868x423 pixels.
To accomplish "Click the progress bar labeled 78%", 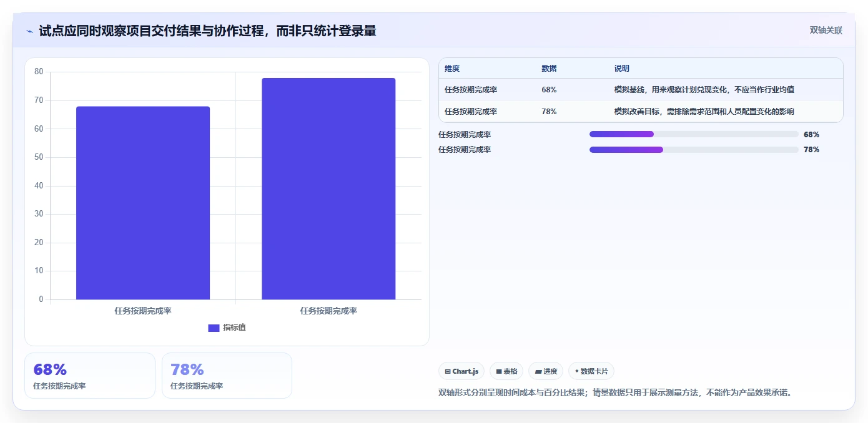I will coord(694,150).
